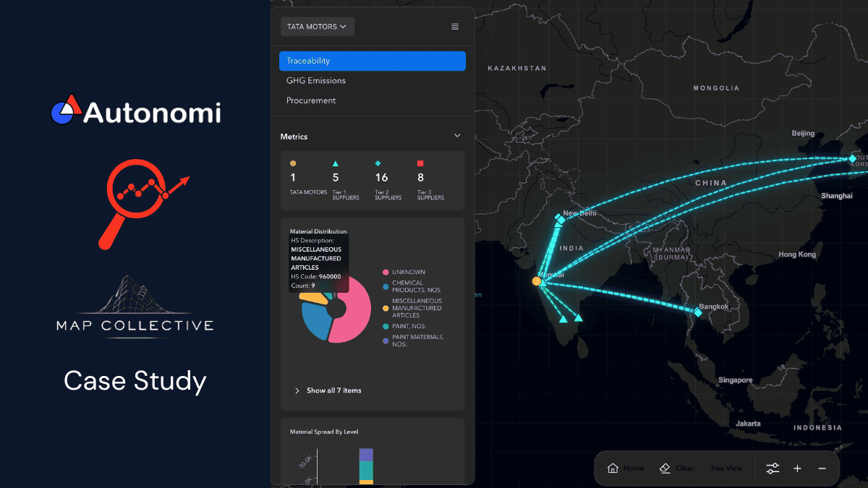Click the Tier 3 suppliers square icon
The height and width of the screenshot is (488, 868).
pyautogui.click(x=420, y=163)
